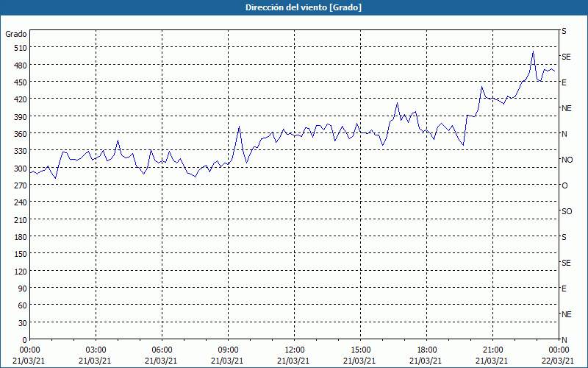
Task: Select the 18:00 time axis label
Action: [427, 350]
